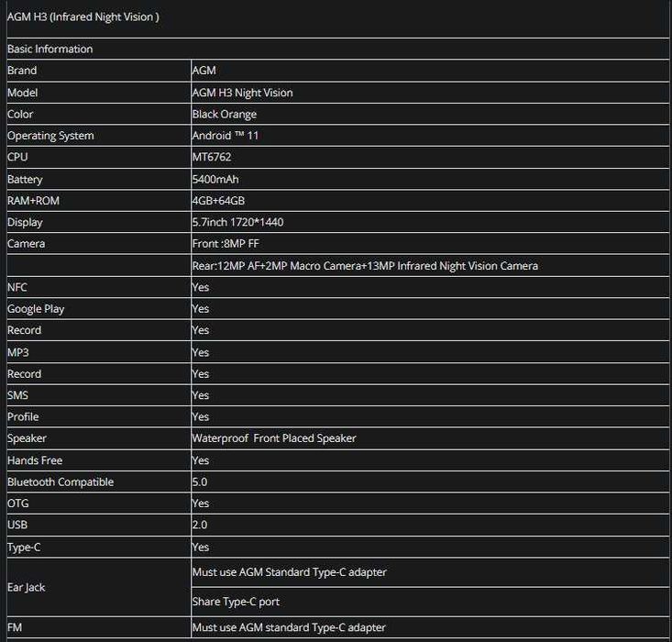
Task: Click the rear camera specification cell
Action: click(x=365, y=266)
